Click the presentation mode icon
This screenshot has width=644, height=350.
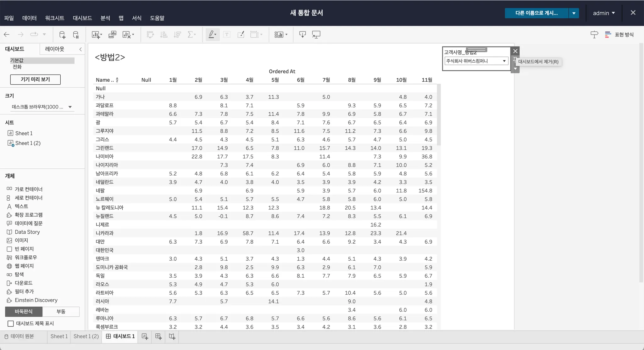click(x=316, y=35)
